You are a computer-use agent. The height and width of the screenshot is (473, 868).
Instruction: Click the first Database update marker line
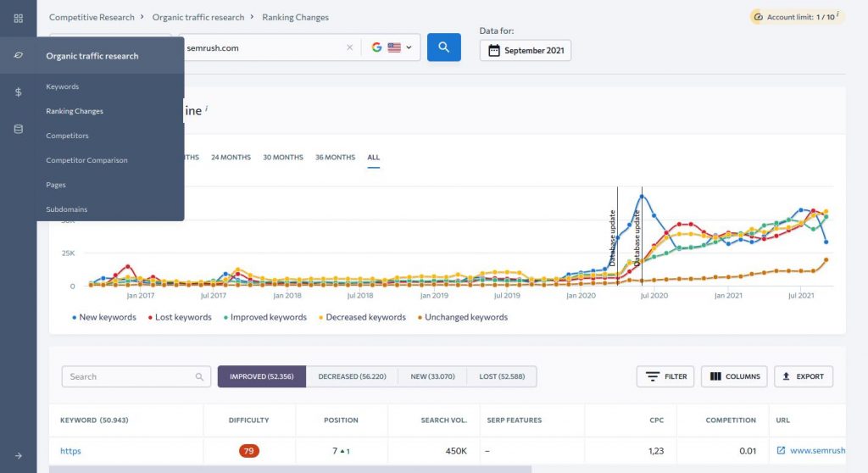(617, 236)
